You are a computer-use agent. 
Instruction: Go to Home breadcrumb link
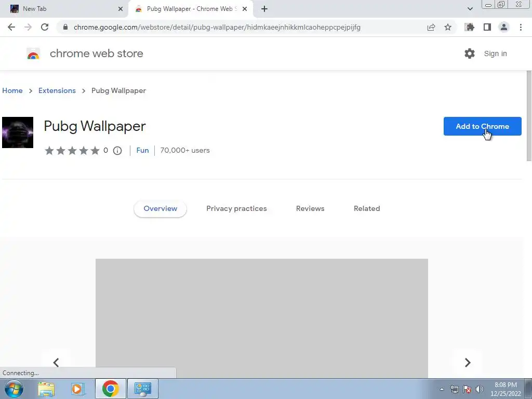(12, 90)
